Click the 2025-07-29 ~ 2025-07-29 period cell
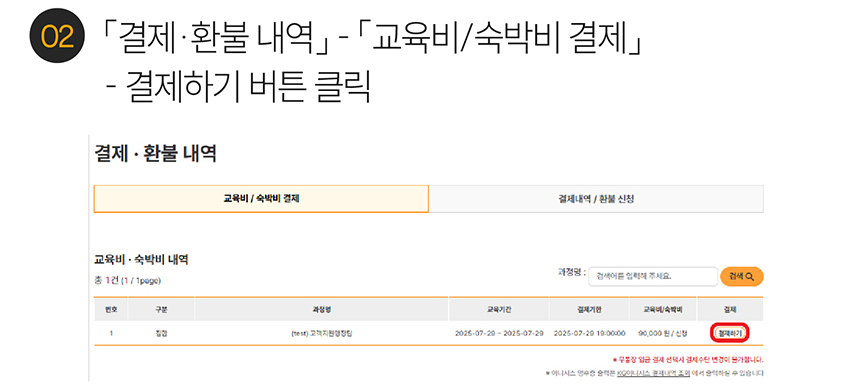The height and width of the screenshot is (390, 860). click(x=499, y=334)
